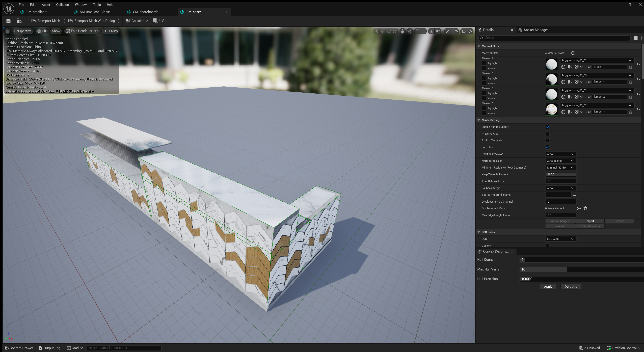
Task: Toggle the grid snapping icon in viewport
Action: [x=417, y=31]
